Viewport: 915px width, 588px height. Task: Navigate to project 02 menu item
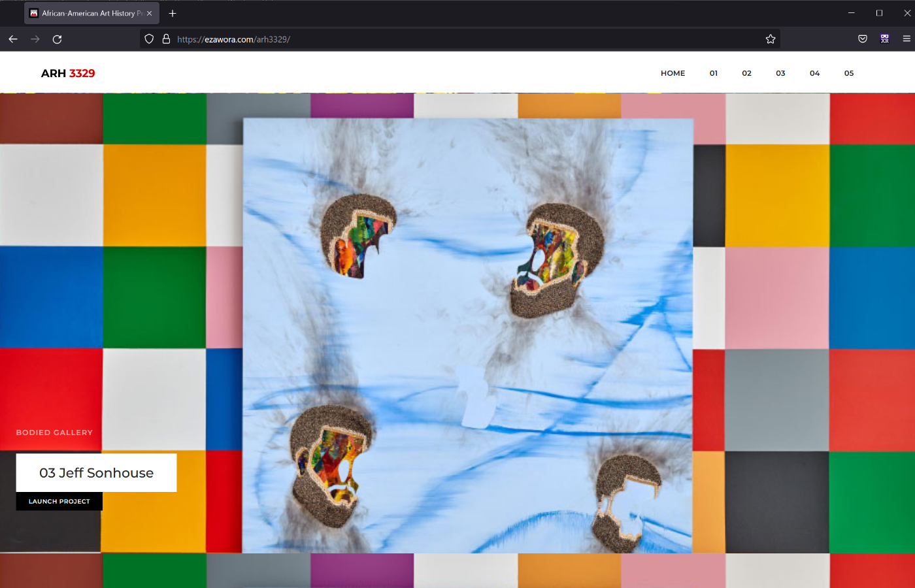pos(746,73)
